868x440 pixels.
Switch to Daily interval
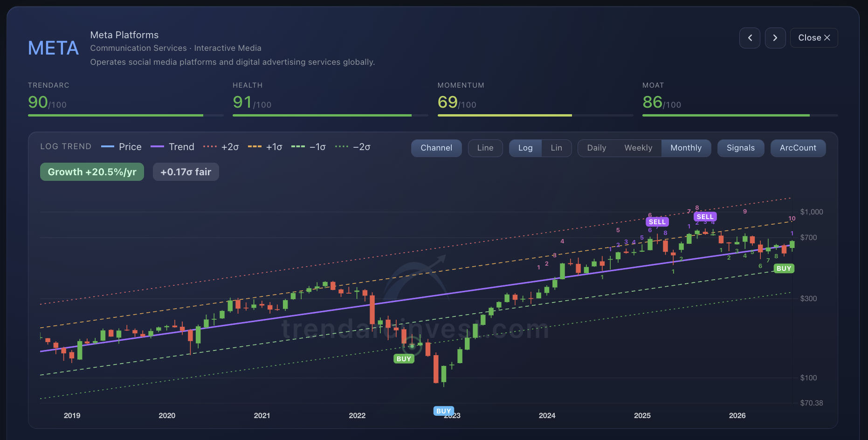tap(597, 148)
